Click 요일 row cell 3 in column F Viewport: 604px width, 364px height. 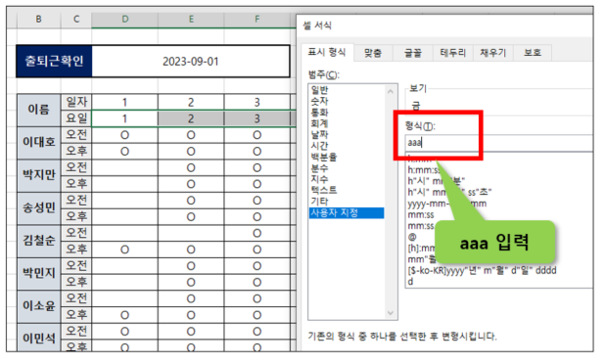pos(256,118)
